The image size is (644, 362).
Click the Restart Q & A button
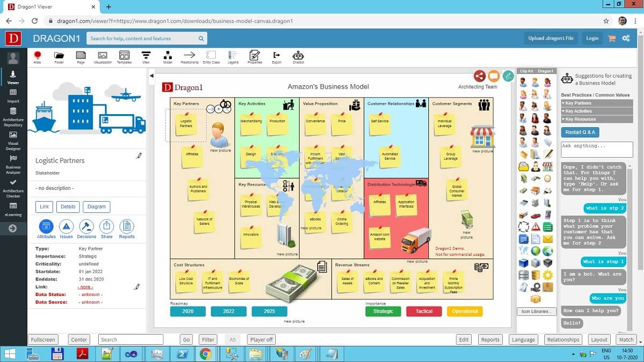(x=580, y=132)
